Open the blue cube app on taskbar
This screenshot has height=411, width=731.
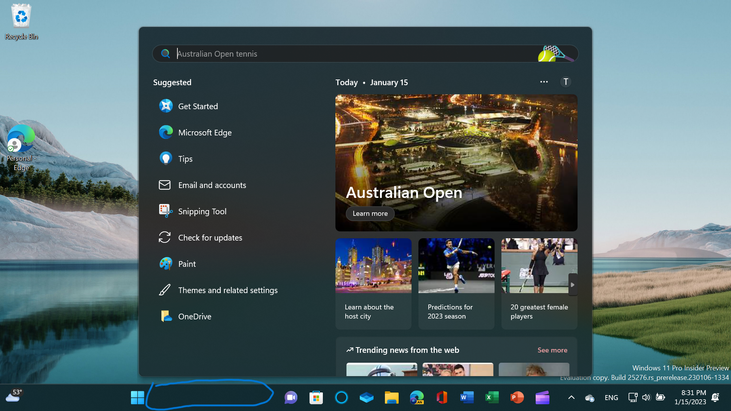366,397
